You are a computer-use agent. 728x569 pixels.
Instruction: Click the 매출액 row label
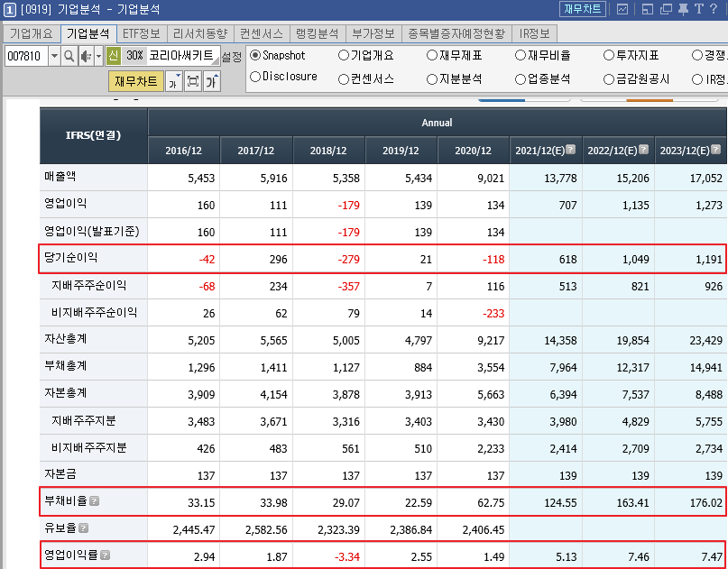pos(60,177)
